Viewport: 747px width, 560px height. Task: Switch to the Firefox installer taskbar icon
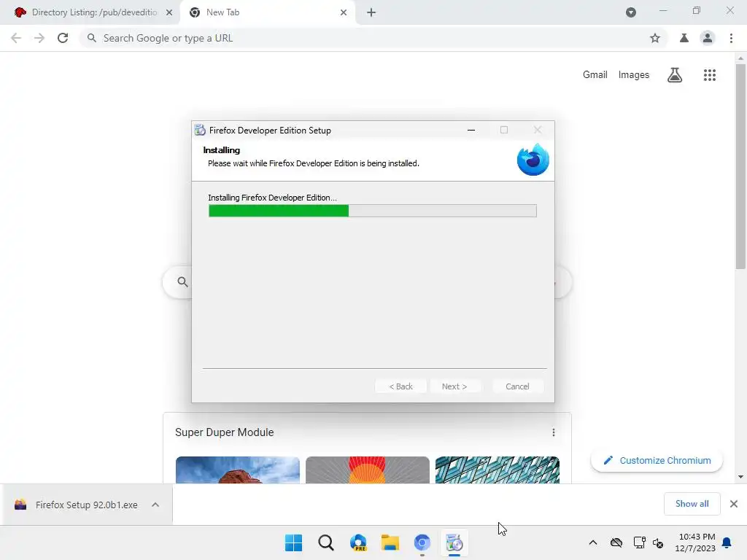(454, 542)
